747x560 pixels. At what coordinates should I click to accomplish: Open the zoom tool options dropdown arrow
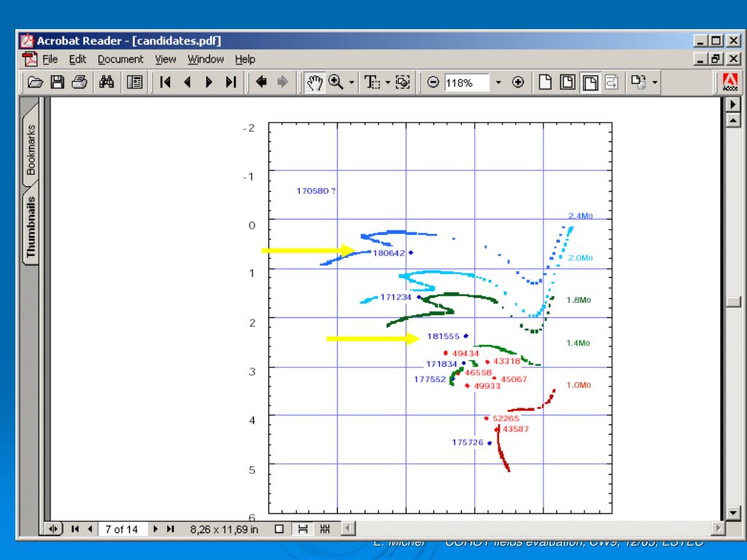352,82
